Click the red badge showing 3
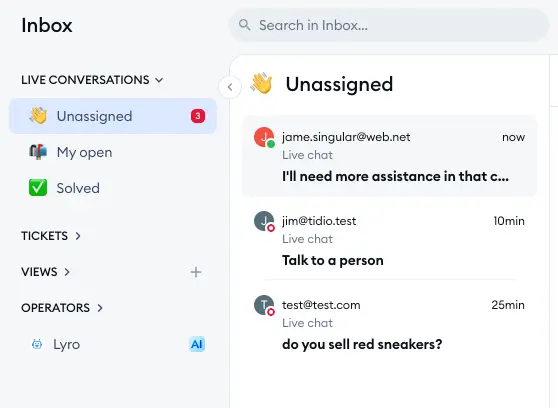Screen dimensions: 558x408 (198, 116)
